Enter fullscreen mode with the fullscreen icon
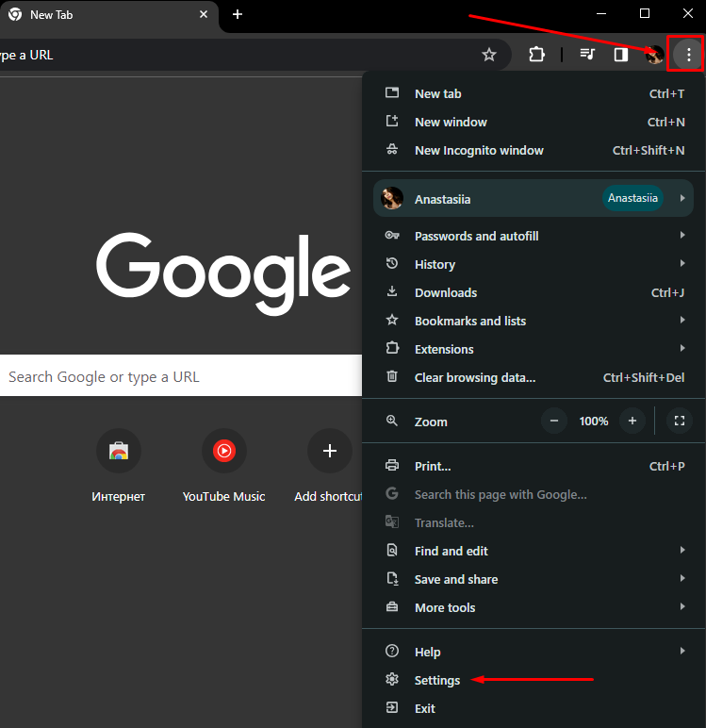Image resolution: width=706 pixels, height=728 pixels. pyautogui.click(x=680, y=422)
